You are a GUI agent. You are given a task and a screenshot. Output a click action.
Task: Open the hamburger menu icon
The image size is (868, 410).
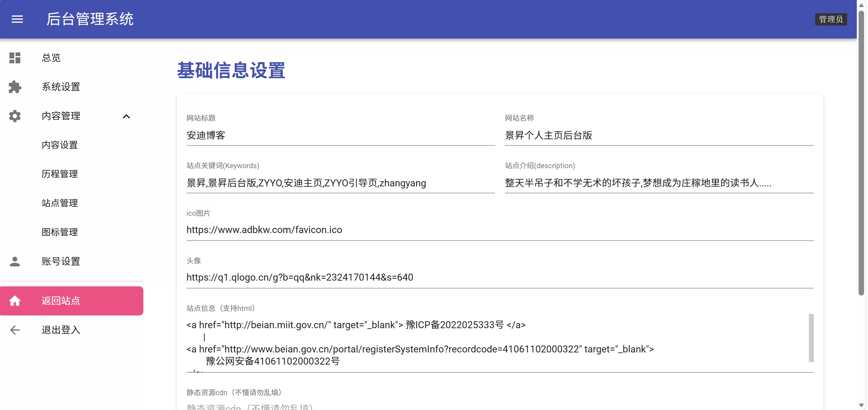click(x=17, y=19)
